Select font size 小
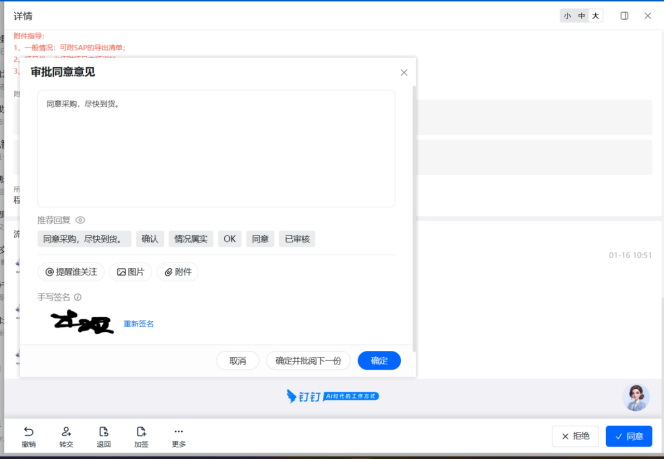665x460 pixels. [x=567, y=16]
